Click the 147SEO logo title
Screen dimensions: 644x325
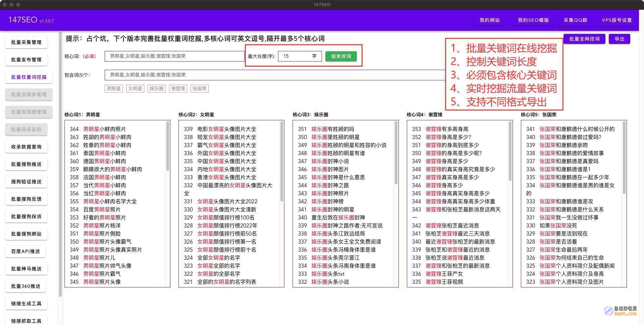coord(23,20)
